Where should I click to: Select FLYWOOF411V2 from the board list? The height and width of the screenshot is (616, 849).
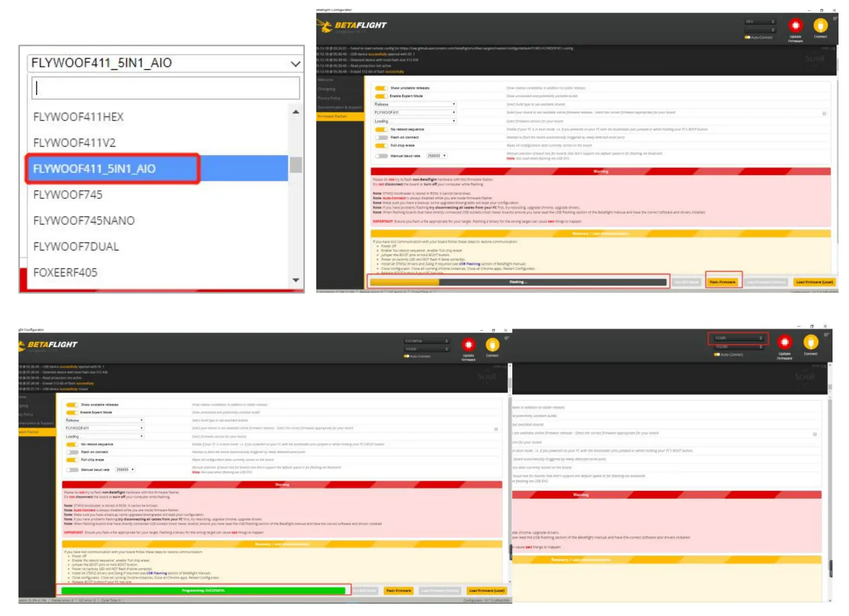coord(158,143)
